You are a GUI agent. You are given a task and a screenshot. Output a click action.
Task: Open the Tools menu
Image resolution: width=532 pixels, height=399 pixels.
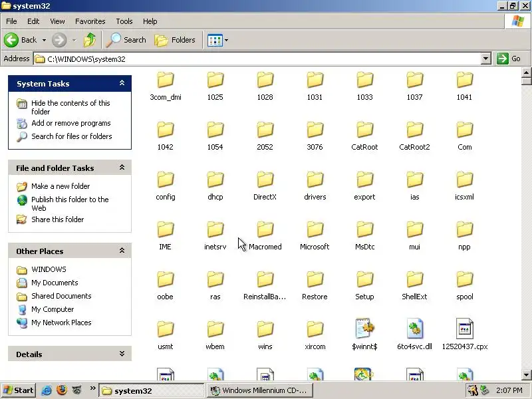[x=124, y=21]
